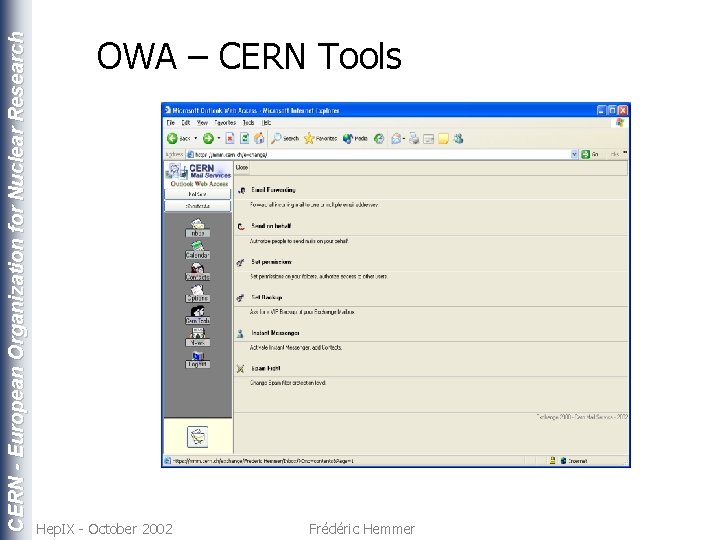720x540 pixels.
Task: Click the green Go button
Action: pos(591,154)
